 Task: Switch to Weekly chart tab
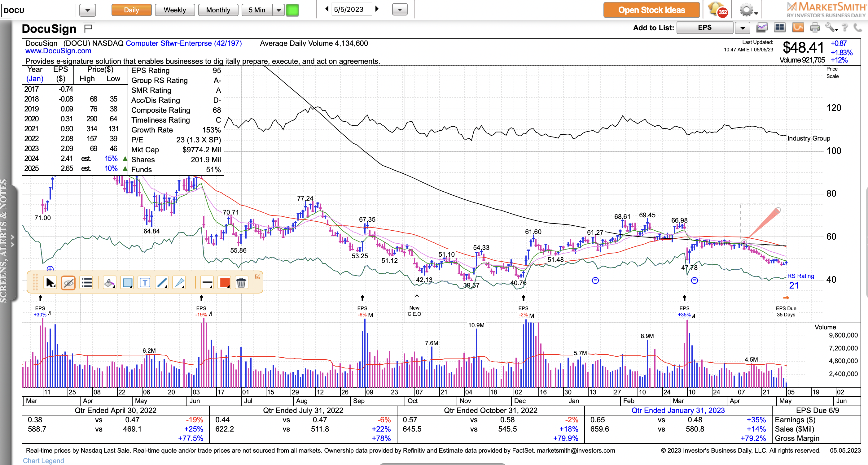175,10
